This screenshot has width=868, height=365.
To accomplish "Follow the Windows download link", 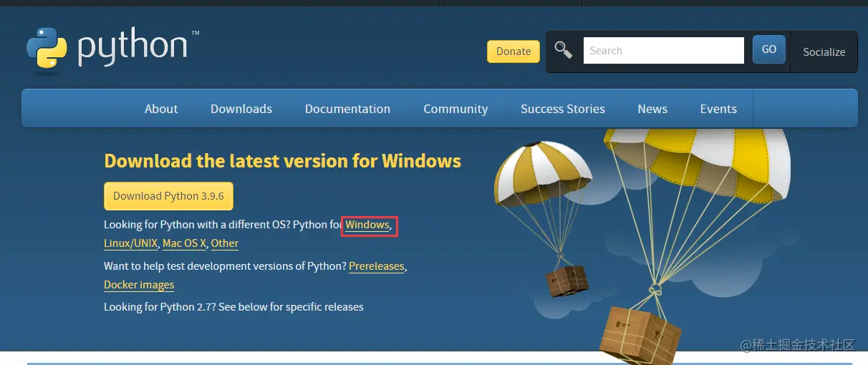I will click(367, 225).
